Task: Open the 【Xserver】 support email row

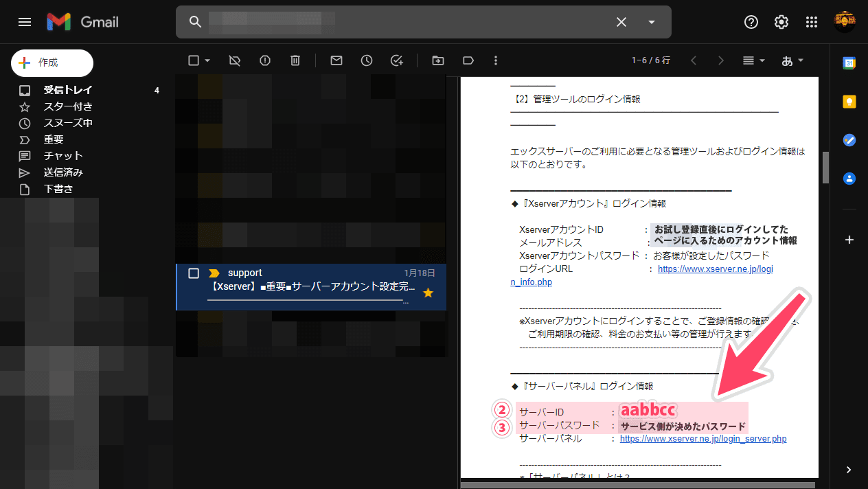Action: (311, 287)
